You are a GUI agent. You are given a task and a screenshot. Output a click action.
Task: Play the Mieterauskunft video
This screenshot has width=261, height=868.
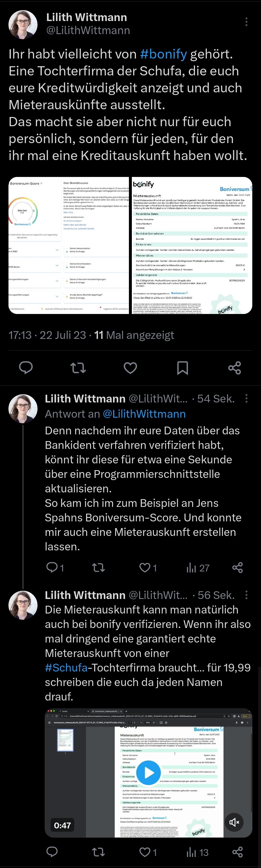coord(149,772)
